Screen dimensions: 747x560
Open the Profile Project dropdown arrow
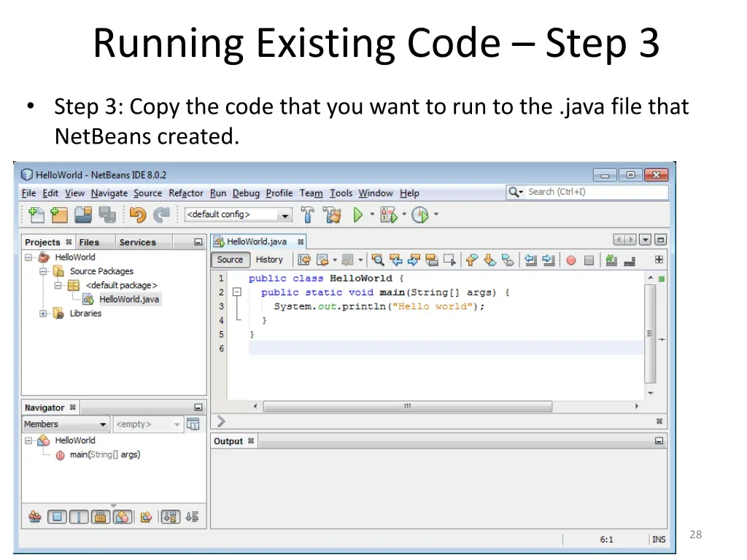point(436,214)
